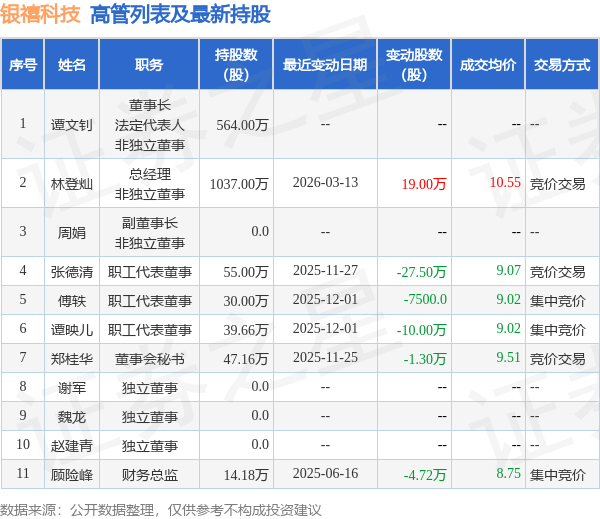Select the 变动股数(股) column header
This screenshot has height=519, width=600.
414,64
